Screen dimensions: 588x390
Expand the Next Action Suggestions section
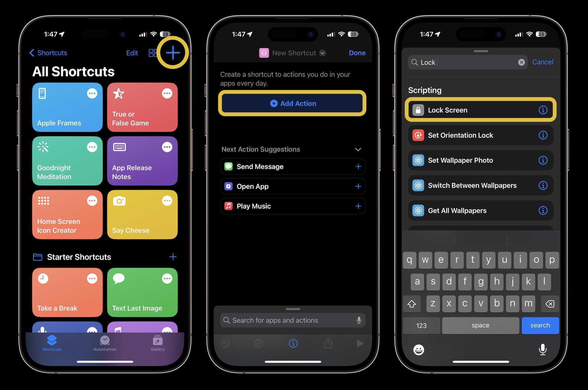[358, 149]
